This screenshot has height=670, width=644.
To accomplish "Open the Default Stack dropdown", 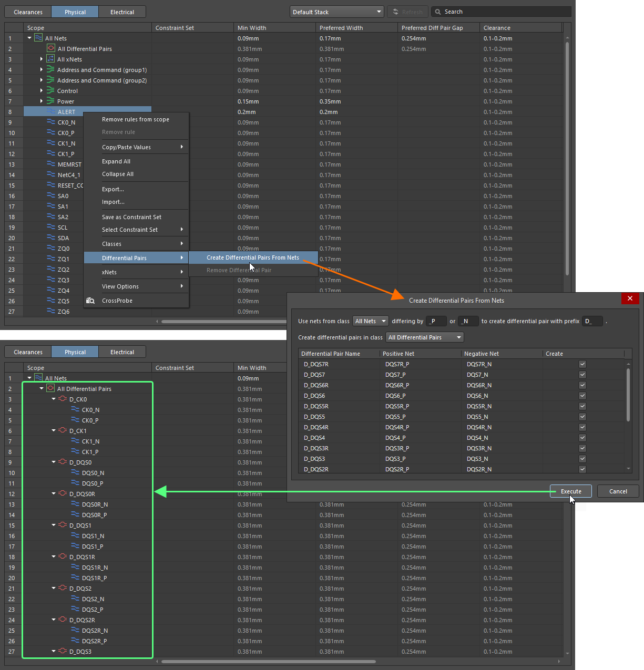I will click(x=337, y=12).
